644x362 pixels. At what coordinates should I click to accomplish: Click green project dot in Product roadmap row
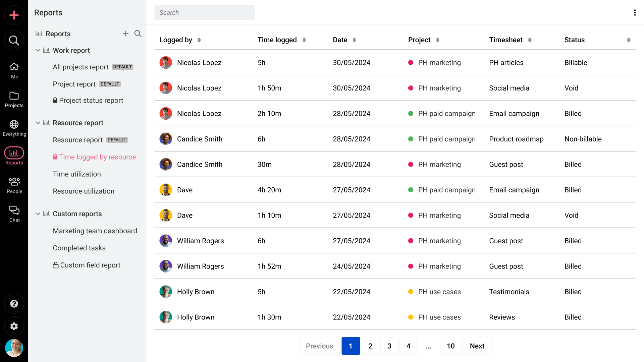411,139
